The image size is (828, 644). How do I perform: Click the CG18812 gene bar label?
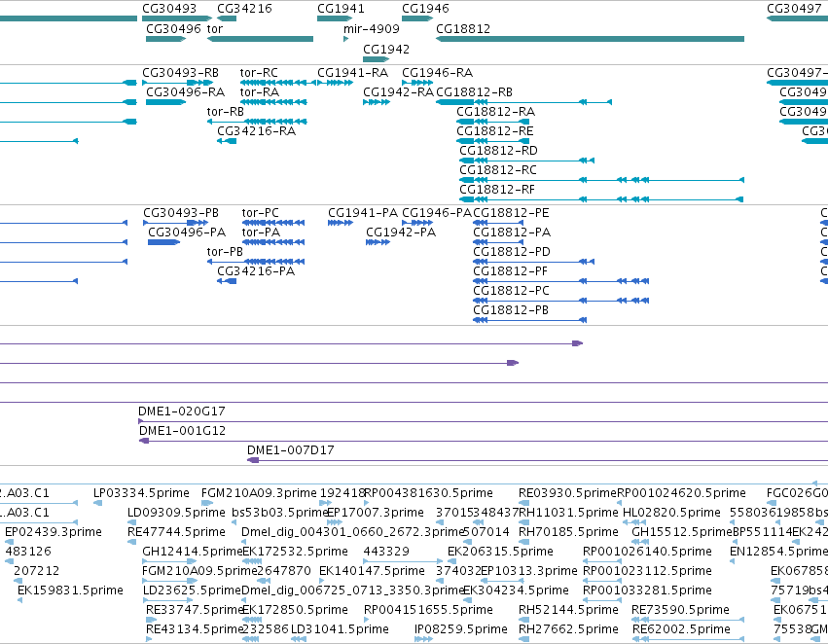coord(463,28)
